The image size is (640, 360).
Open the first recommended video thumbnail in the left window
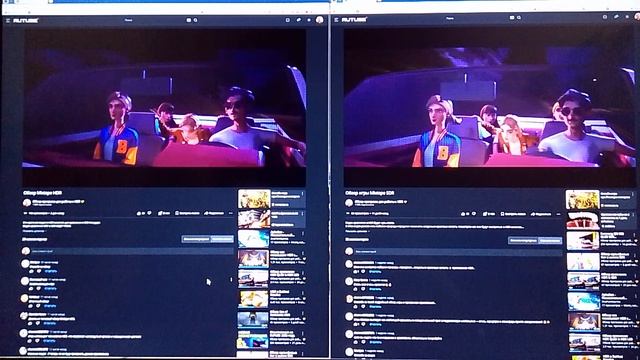point(254,199)
